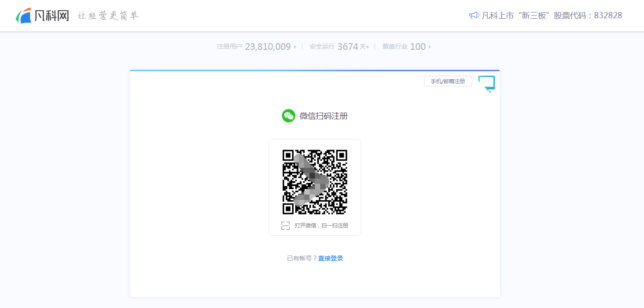The height and width of the screenshot is (308, 644).
Task: Click the 微信扫码注册 heading
Action: tap(324, 116)
